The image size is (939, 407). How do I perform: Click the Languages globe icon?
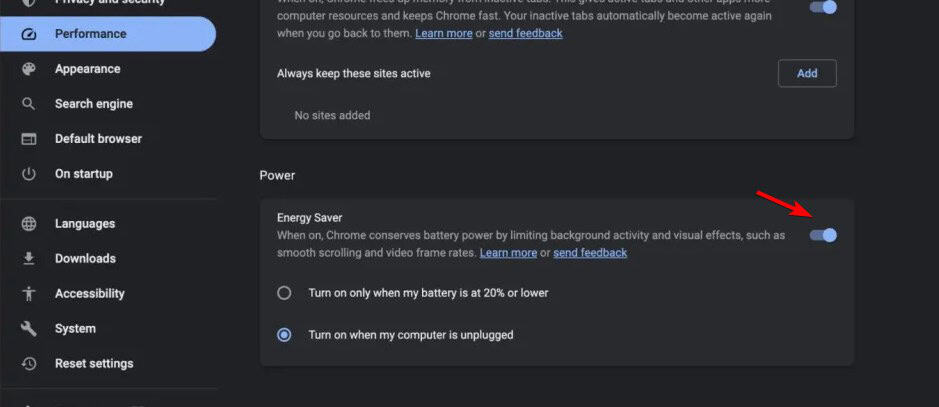point(29,224)
